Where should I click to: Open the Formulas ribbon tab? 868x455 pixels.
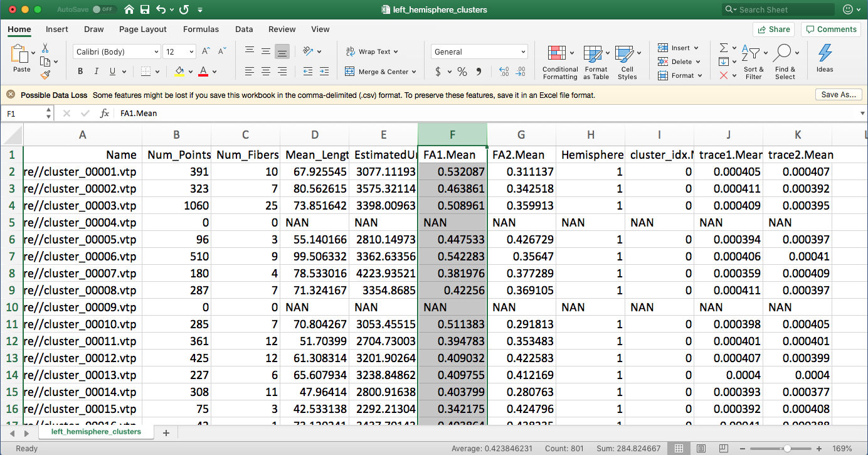[201, 29]
